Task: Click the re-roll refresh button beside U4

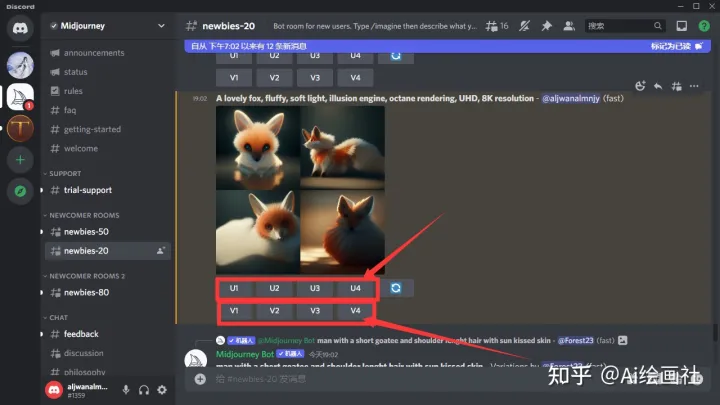Action: coord(396,288)
